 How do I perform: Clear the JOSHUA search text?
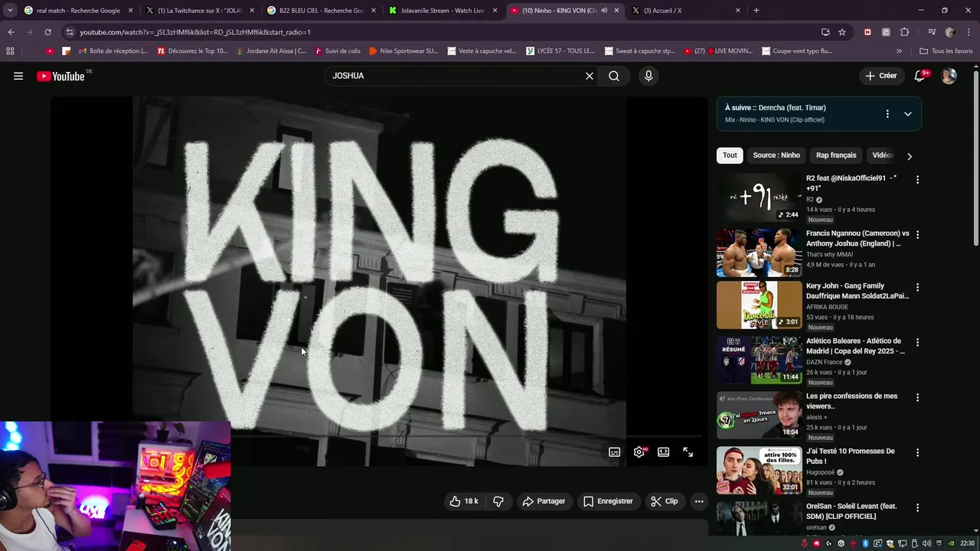[x=590, y=76]
